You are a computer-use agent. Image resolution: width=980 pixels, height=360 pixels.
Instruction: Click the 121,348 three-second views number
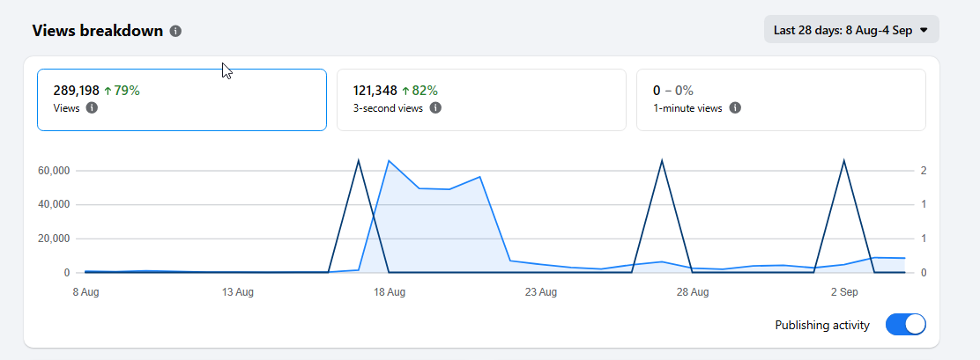[x=375, y=91]
